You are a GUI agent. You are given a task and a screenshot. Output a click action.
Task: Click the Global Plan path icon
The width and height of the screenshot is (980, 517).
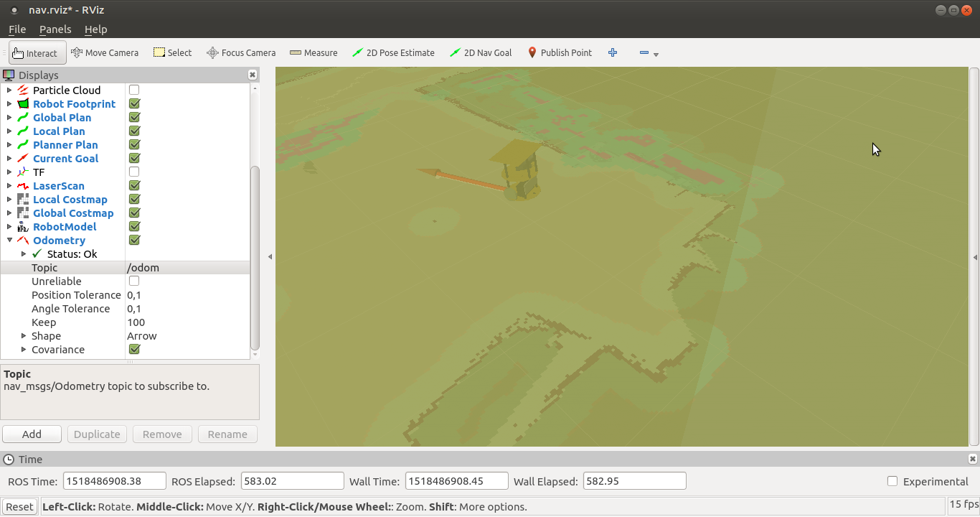[x=23, y=117]
